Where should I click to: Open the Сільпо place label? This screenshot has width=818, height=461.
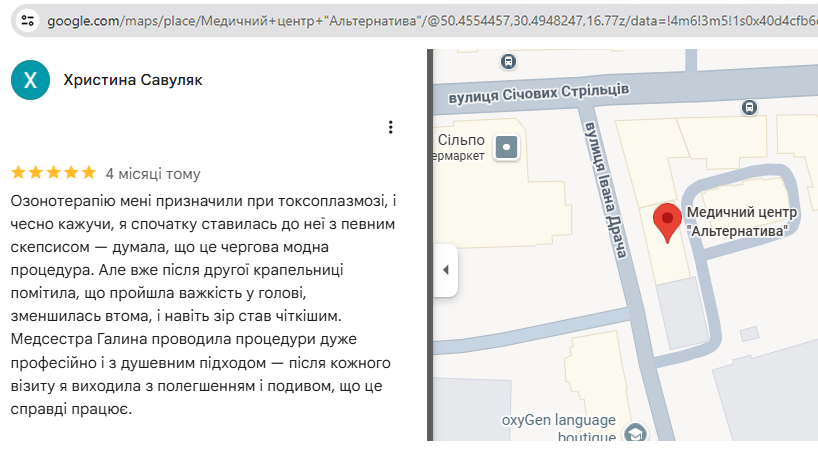462,141
